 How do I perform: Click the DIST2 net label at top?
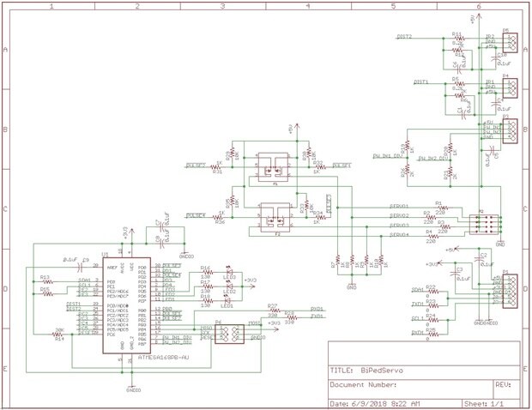404,36
